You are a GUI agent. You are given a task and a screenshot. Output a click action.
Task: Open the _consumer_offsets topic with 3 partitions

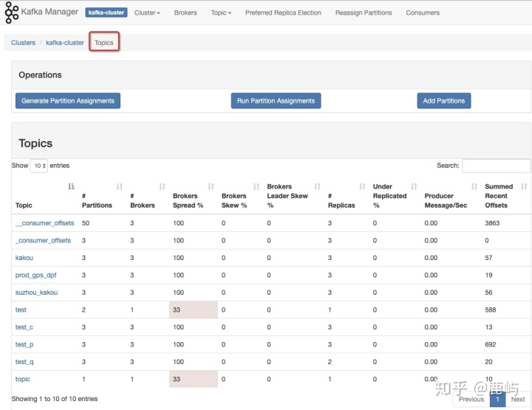click(43, 240)
